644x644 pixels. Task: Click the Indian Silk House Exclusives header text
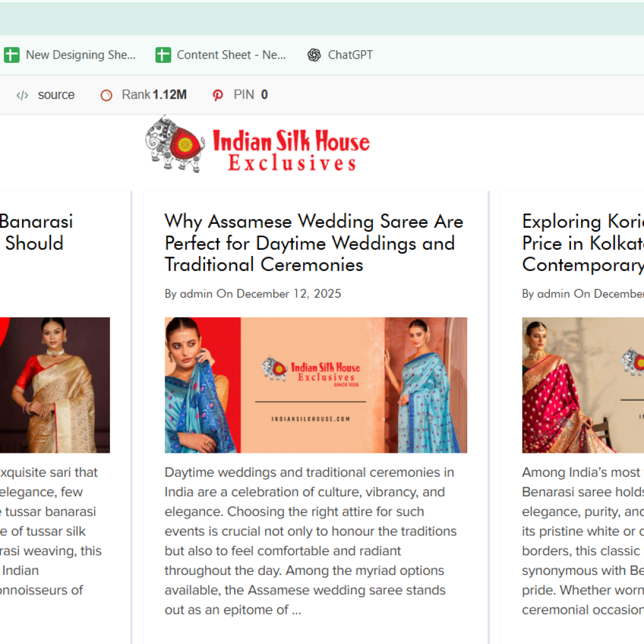pyautogui.click(x=291, y=152)
